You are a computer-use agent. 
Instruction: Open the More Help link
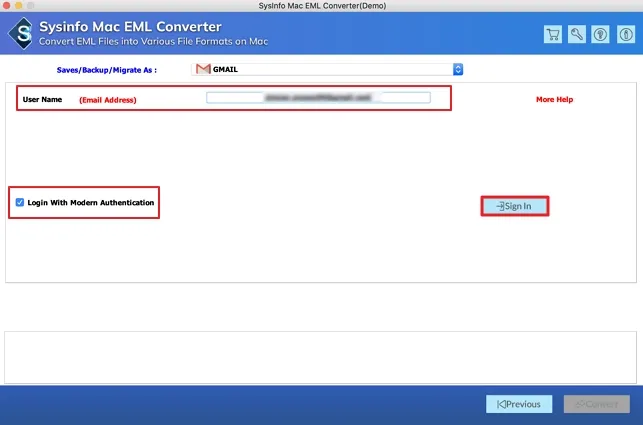554,99
